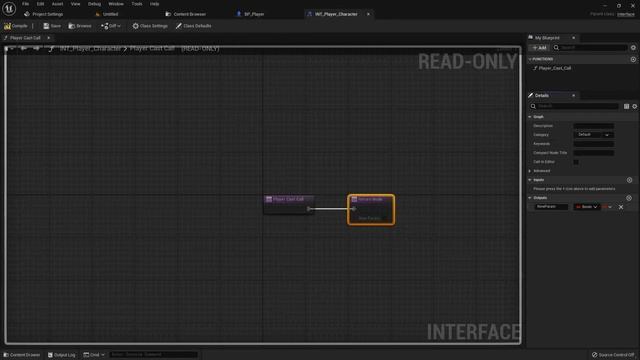Add a new input parameter
Screen dimensions: 640x360
coord(629,180)
